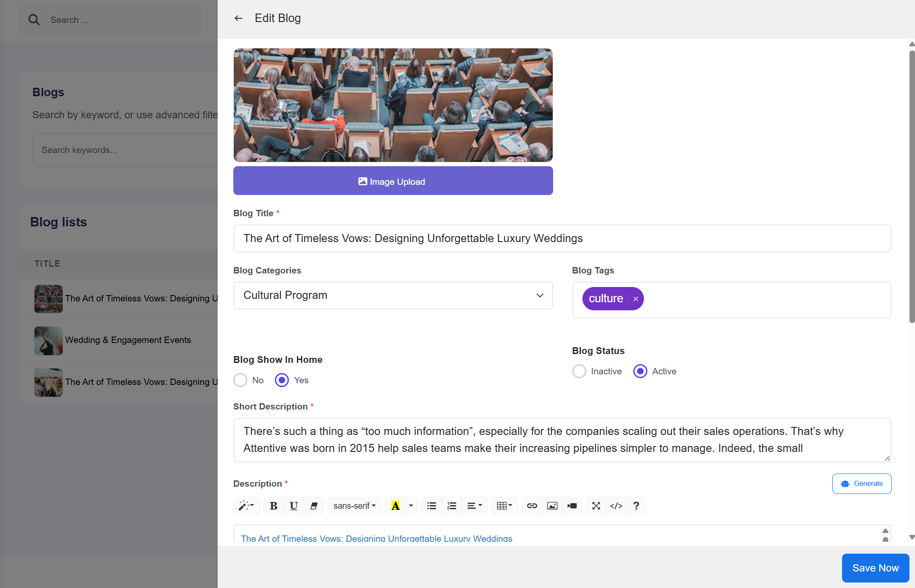Select the Inactive blog status
This screenshot has height=588, width=915.
(579, 371)
